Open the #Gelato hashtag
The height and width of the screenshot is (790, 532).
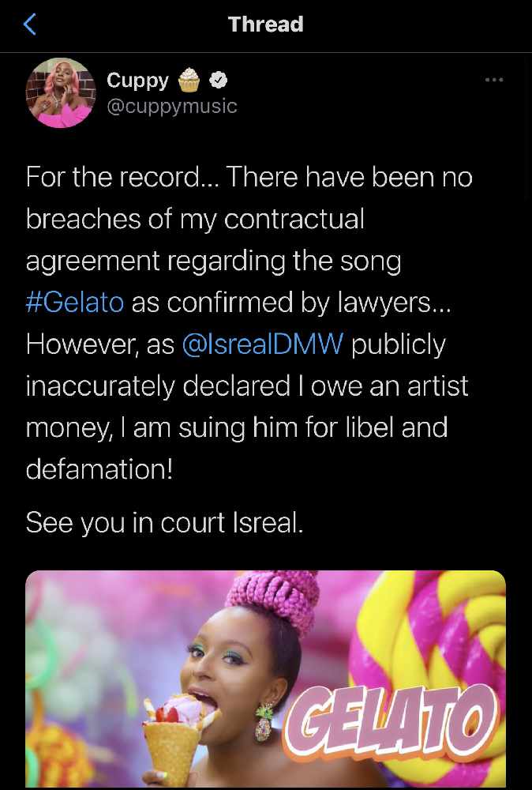[75, 303]
